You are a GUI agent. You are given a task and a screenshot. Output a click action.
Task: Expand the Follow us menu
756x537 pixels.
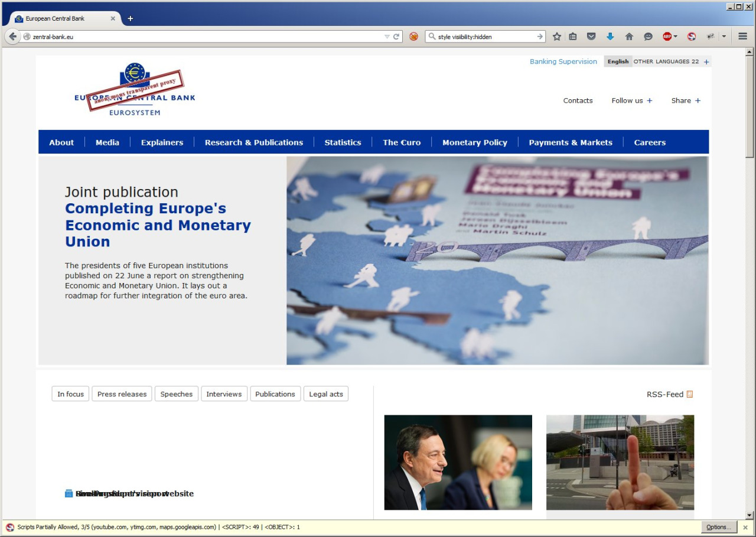632,100
